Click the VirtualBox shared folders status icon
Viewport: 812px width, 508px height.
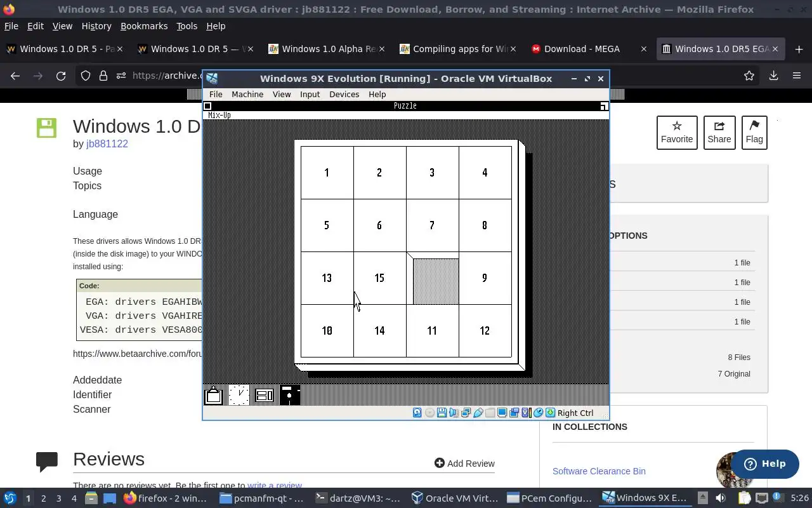tap(490, 413)
